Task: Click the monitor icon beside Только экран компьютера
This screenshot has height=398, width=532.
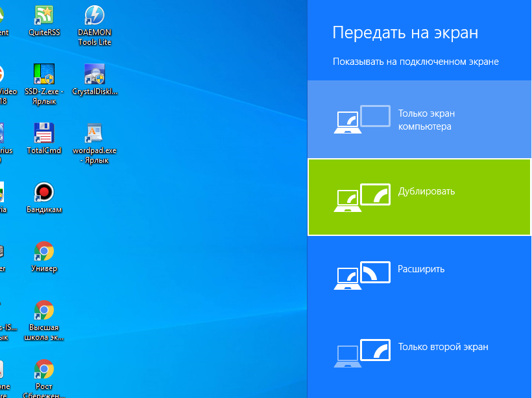Action: point(362,119)
